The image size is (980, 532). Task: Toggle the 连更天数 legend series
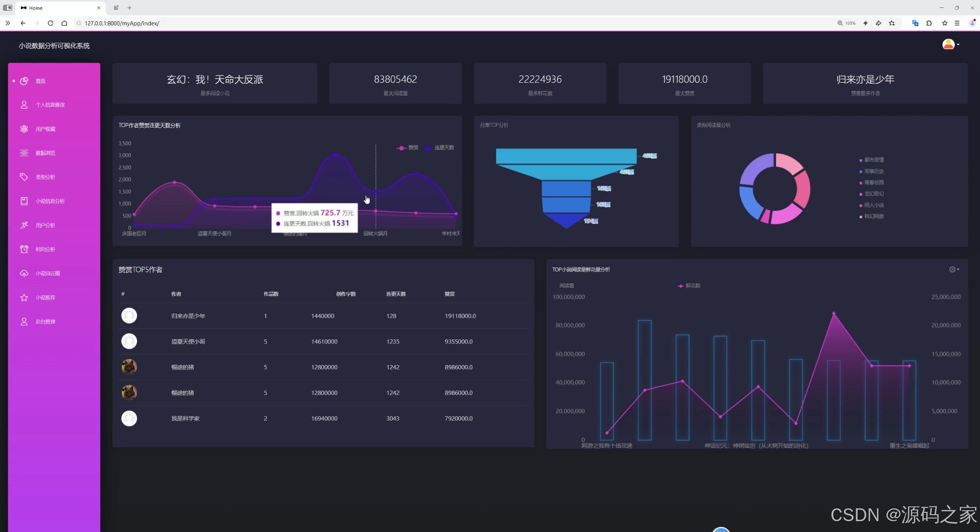click(439, 148)
